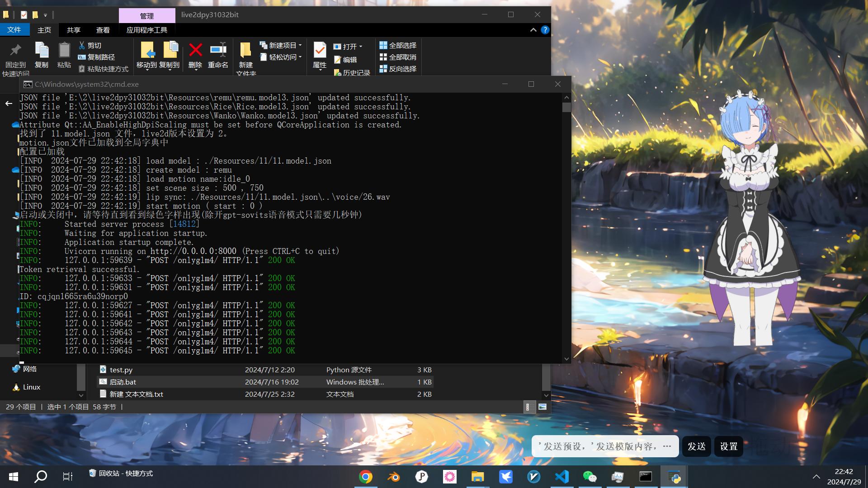868x488 pixels.
Task: Open the Python app on the taskbar
Action: coord(674,477)
